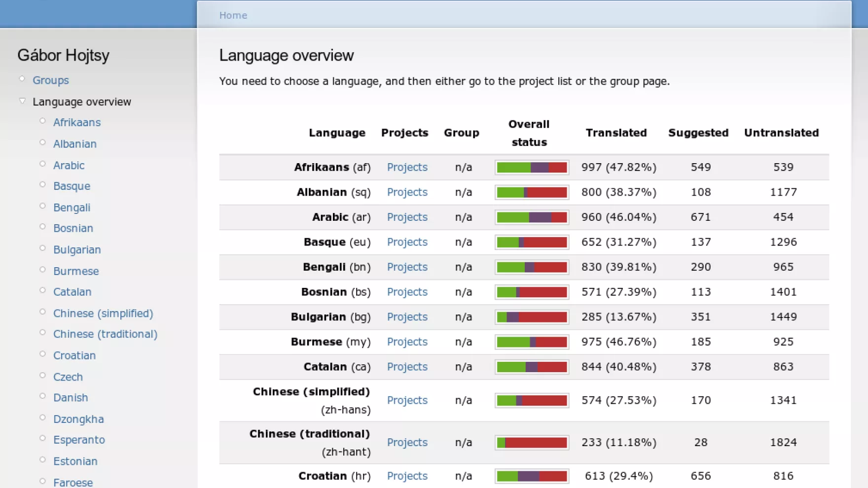Click the Gábor Hojtsy sidebar title
Viewport: 868px width, 488px height.
point(64,55)
